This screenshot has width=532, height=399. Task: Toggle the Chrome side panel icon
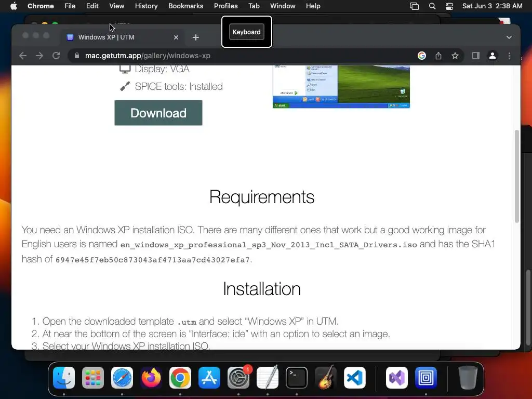[476, 56]
